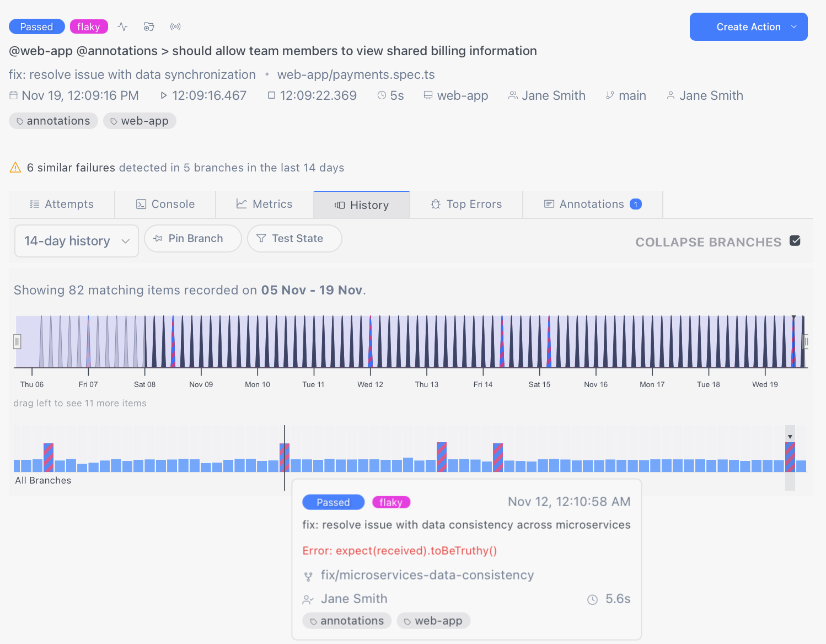Switch to the Attempts tab
The width and height of the screenshot is (826, 644).
pos(62,205)
